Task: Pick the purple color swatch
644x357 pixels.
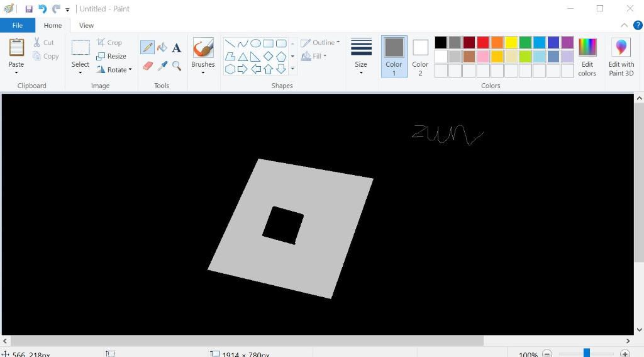Action: 567,42
